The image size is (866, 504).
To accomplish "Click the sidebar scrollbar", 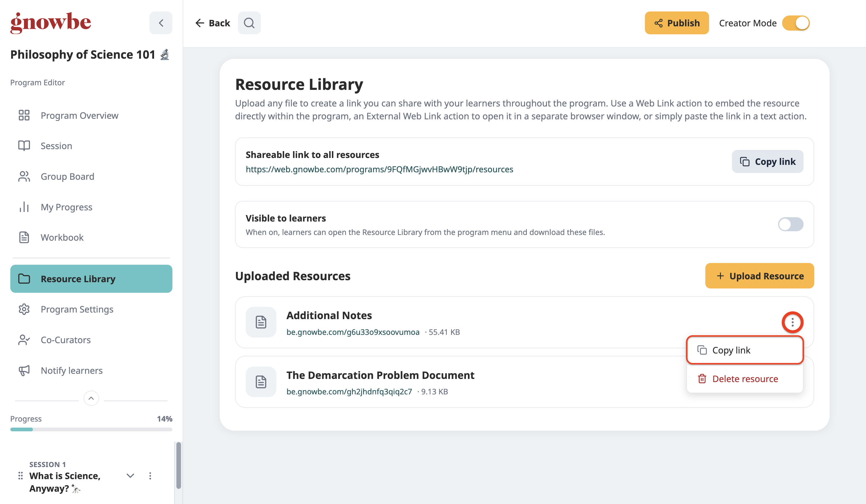I will tap(178, 465).
